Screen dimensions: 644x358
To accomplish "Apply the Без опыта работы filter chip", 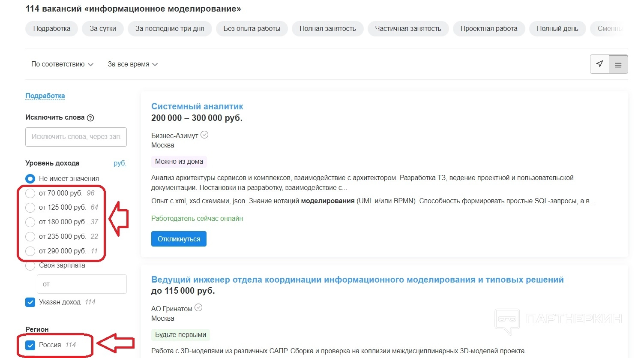I will [x=252, y=29].
